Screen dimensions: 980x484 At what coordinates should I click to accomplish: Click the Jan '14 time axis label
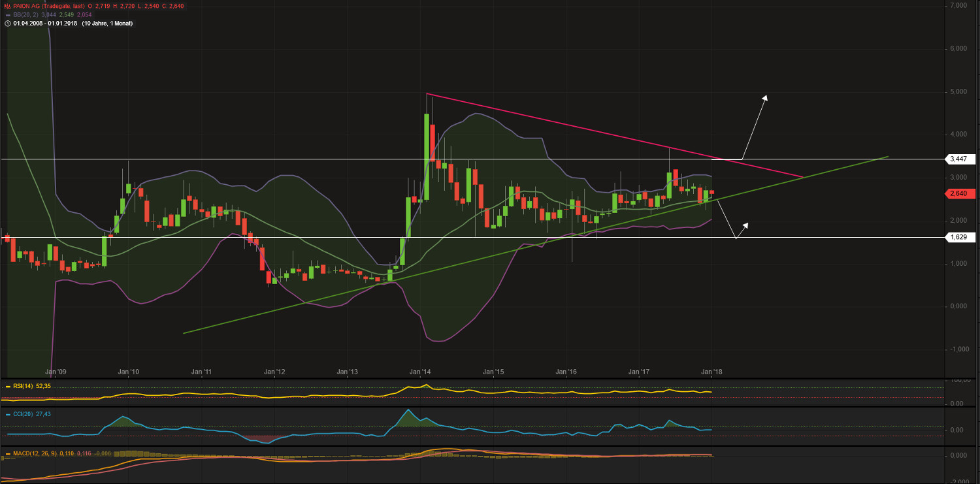pos(421,372)
